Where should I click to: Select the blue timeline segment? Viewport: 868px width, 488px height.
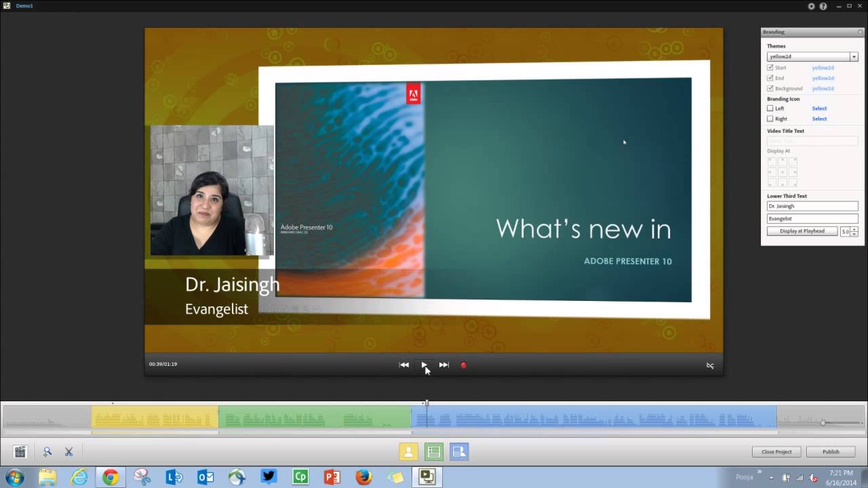pyautogui.click(x=594, y=417)
